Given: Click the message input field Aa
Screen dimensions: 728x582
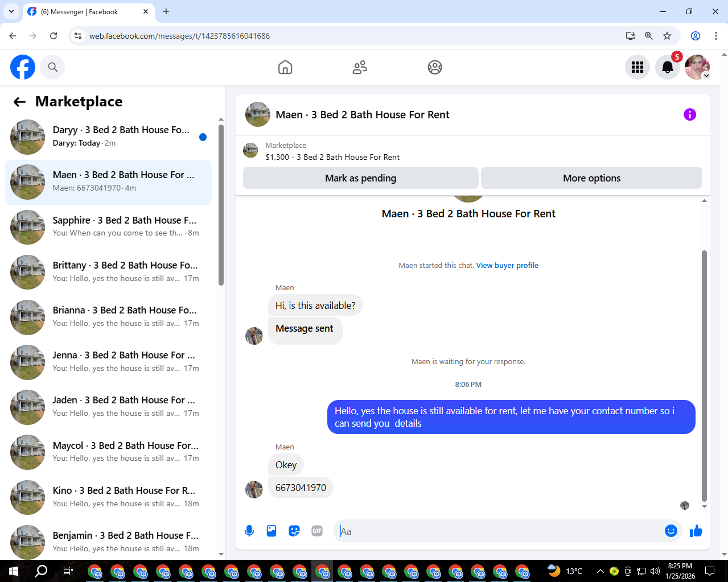Looking at the screenshot, I should [x=500, y=531].
